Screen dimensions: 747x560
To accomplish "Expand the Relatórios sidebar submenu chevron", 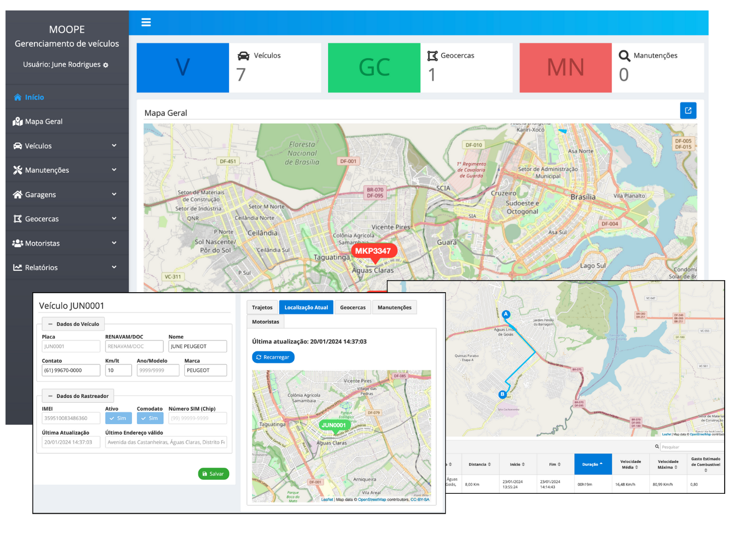I will [114, 267].
